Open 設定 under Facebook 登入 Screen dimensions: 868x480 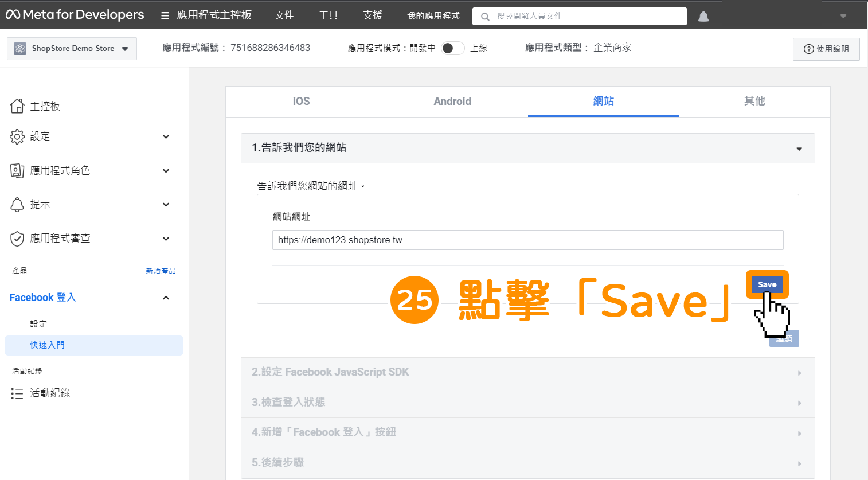[x=39, y=324]
